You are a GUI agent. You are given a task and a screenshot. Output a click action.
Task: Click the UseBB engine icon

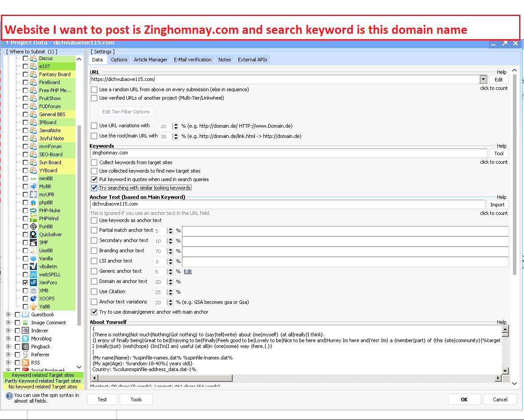[33, 250]
